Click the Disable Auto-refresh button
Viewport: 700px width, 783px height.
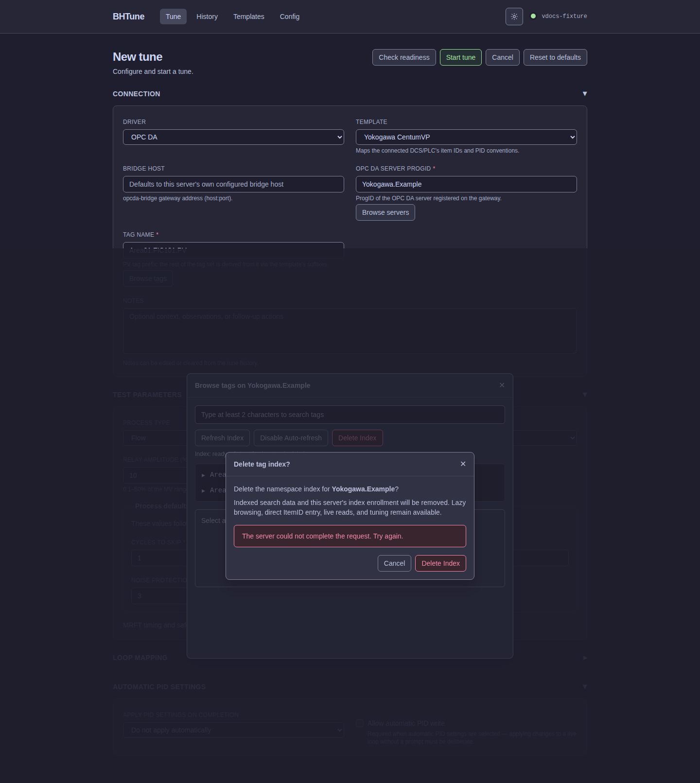click(291, 438)
